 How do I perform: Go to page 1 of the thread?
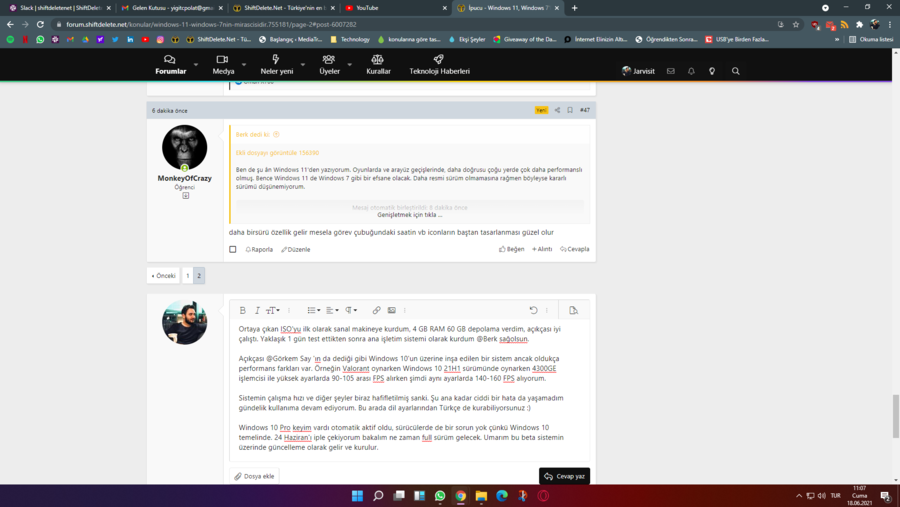188,276
